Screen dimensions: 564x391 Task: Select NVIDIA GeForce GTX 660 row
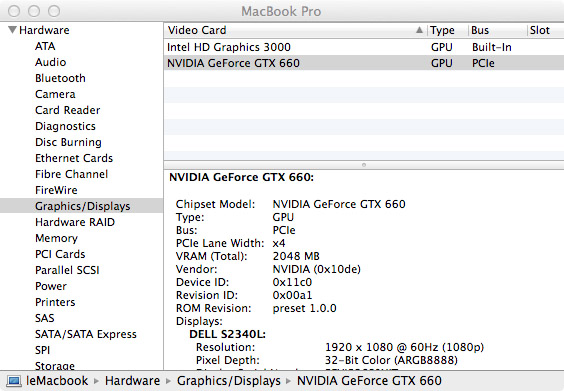[364, 63]
